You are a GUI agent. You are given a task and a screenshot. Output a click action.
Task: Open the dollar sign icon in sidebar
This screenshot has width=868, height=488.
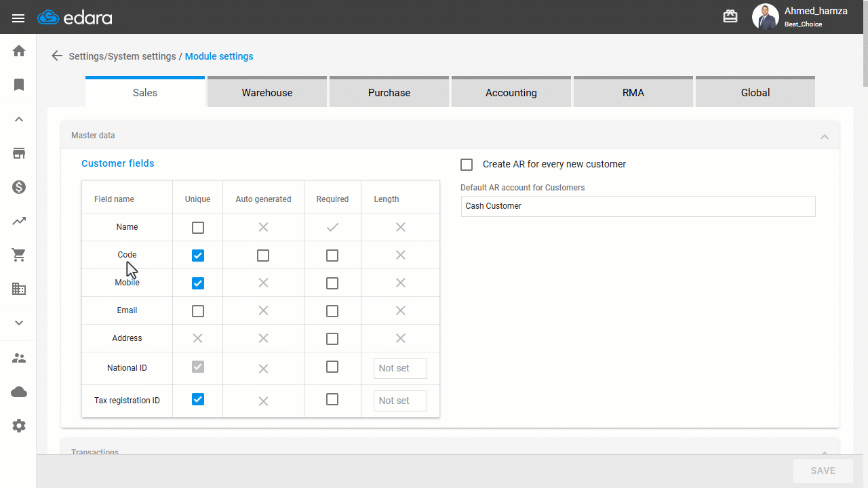coord(19,187)
